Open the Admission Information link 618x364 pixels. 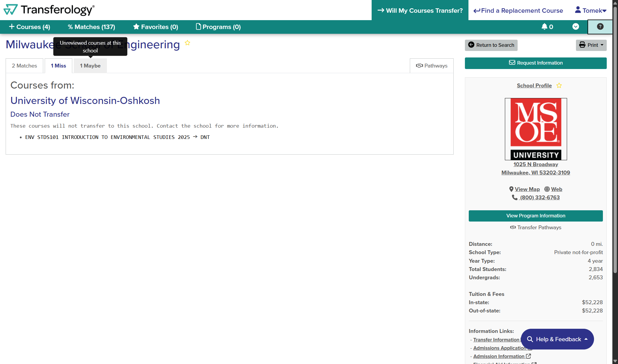tap(502, 356)
